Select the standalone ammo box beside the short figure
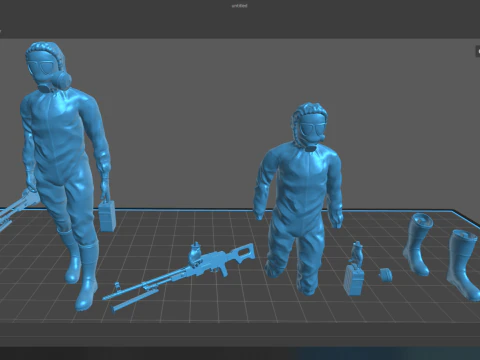This screenshot has height=360, width=480. coord(354,279)
